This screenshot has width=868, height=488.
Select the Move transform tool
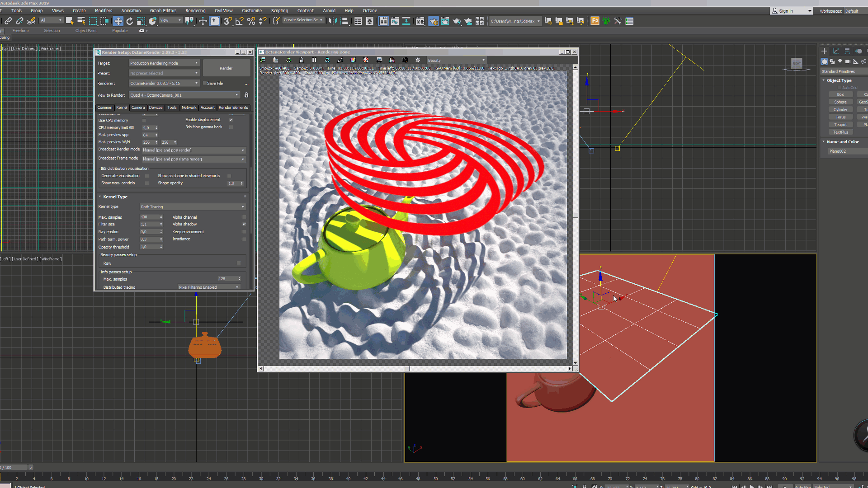[118, 21]
